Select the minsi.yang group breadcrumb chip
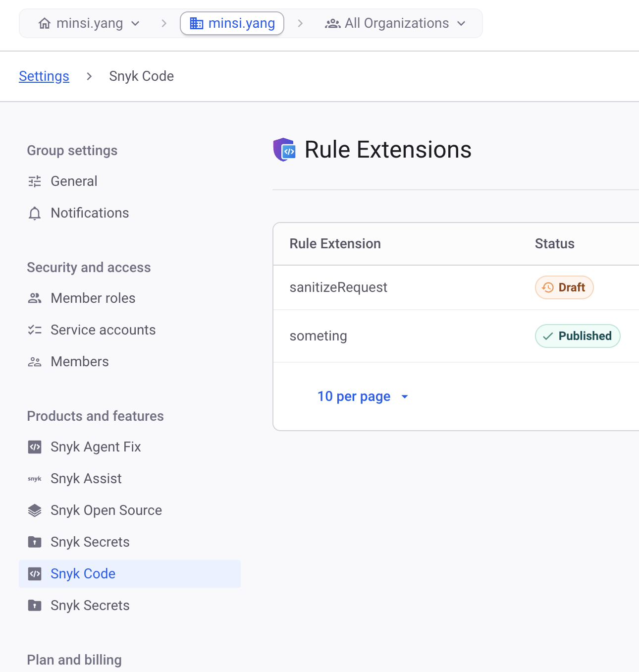This screenshot has height=672, width=639. click(232, 23)
